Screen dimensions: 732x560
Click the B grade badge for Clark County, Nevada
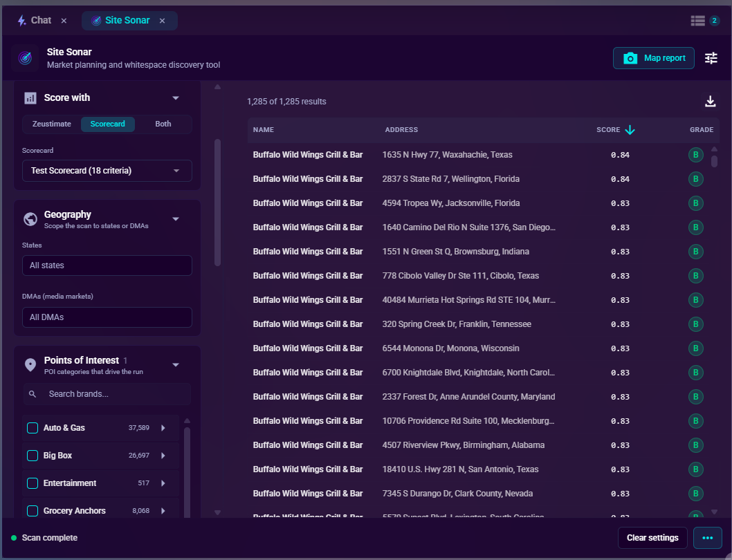[695, 494]
